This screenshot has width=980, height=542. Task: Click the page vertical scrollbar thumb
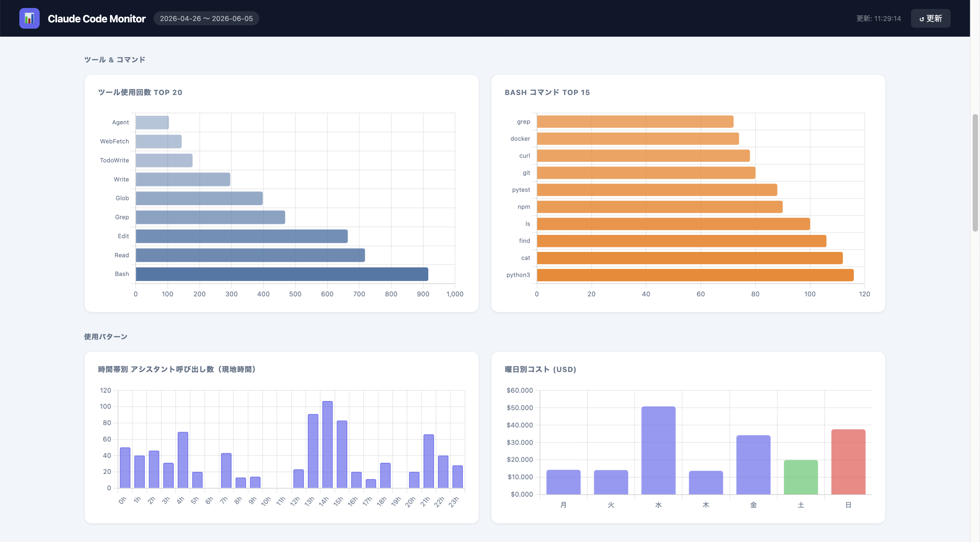[x=975, y=173]
